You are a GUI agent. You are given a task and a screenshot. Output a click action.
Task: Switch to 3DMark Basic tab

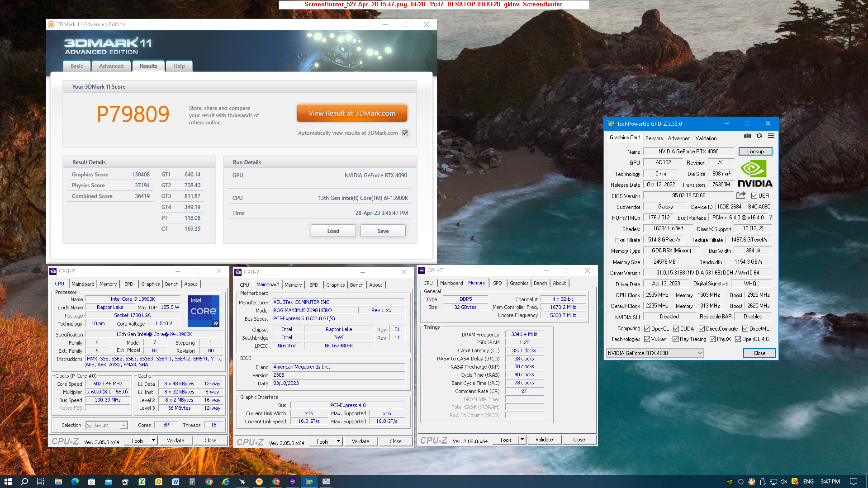click(76, 66)
